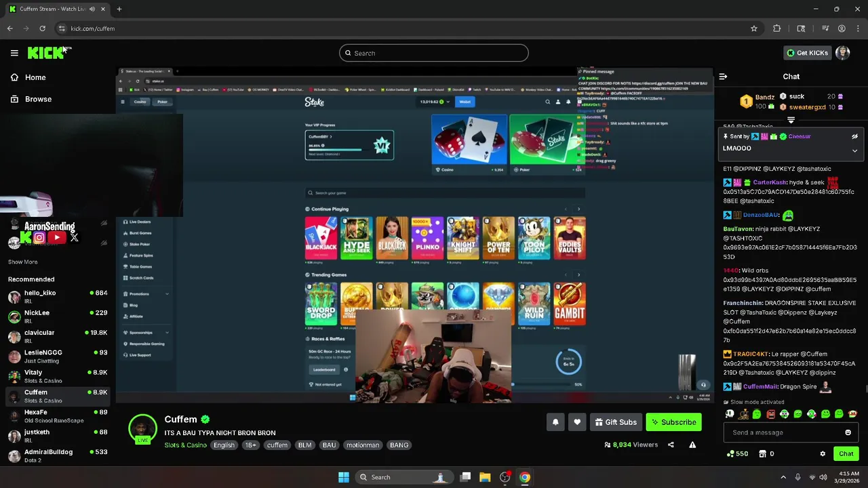The width and height of the screenshot is (868, 488).
Task: Go to Home in sidebar
Action: tap(28, 77)
